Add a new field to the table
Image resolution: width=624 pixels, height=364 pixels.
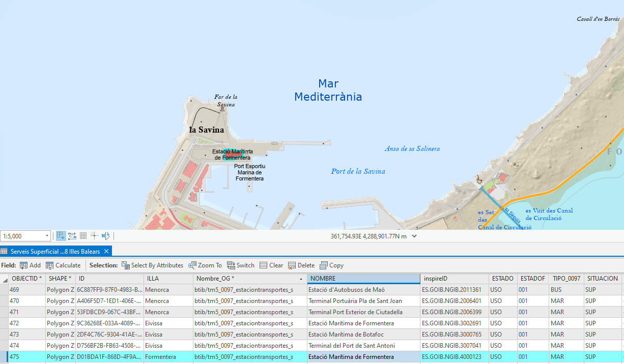[30, 265]
